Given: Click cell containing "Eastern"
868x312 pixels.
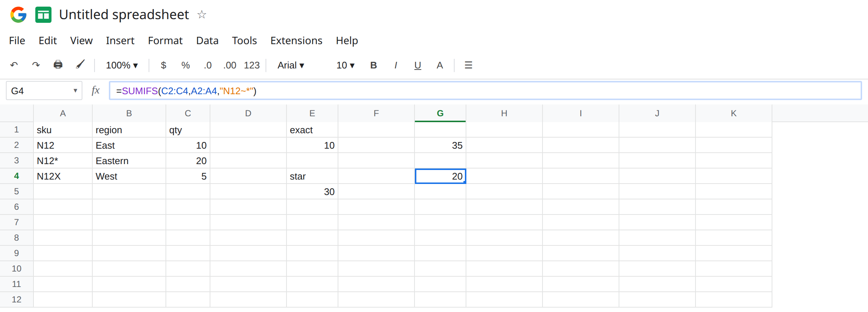Looking at the screenshot, I should [x=129, y=161].
